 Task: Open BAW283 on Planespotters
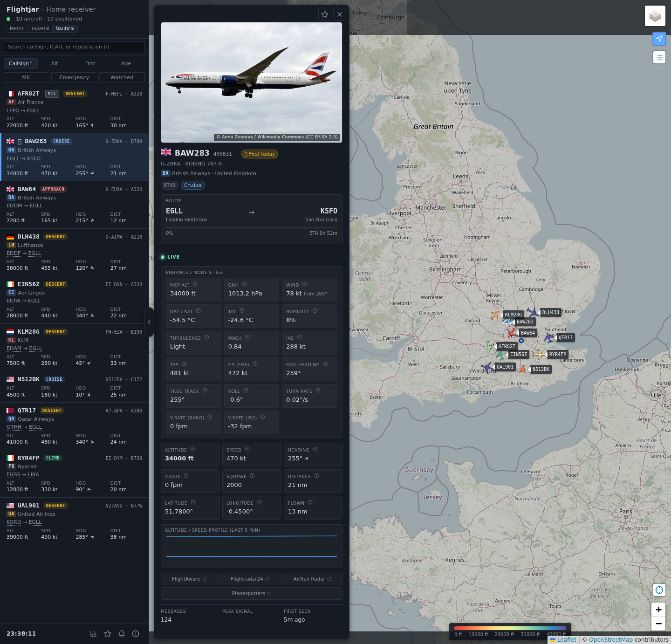coord(252,594)
